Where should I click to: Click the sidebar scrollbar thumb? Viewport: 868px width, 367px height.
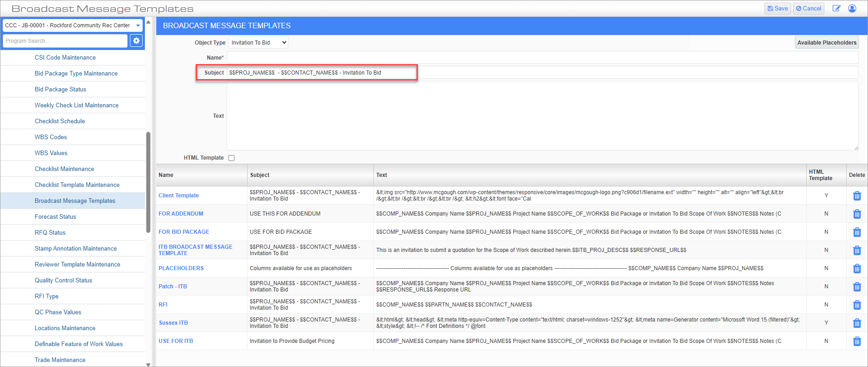coord(148,182)
